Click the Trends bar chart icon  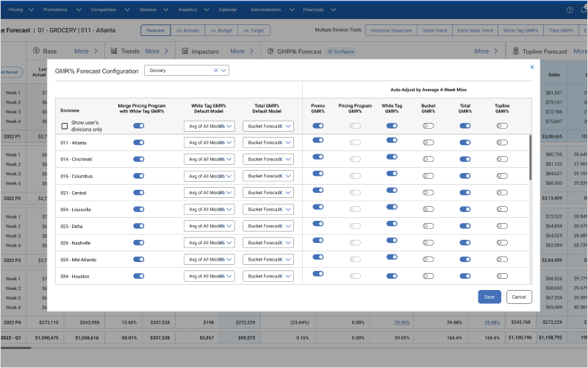[x=115, y=52]
